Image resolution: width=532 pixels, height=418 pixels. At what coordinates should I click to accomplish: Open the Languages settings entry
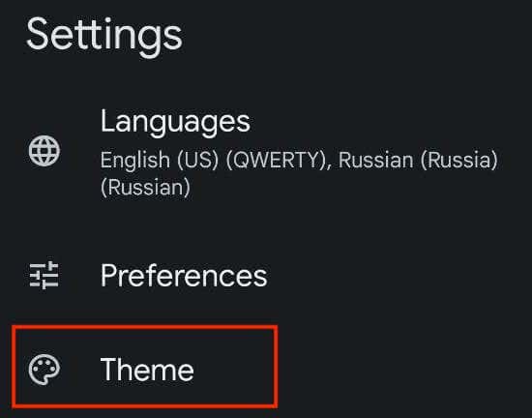tap(266, 152)
